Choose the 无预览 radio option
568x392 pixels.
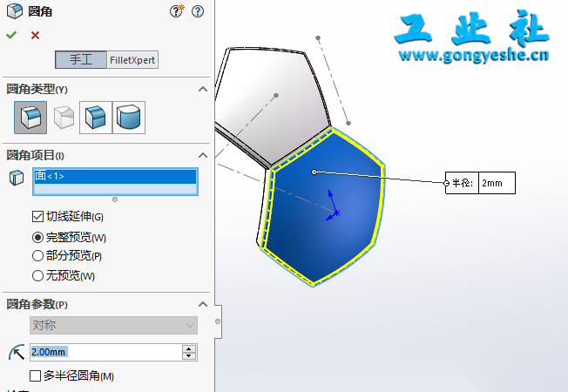[37, 275]
